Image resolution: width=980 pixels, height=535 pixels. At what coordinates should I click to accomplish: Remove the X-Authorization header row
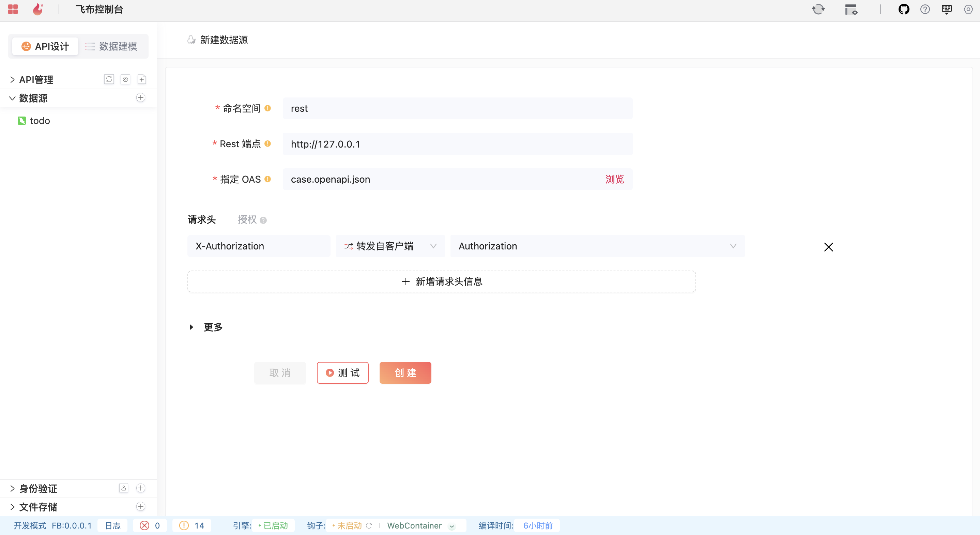coord(828,247)
